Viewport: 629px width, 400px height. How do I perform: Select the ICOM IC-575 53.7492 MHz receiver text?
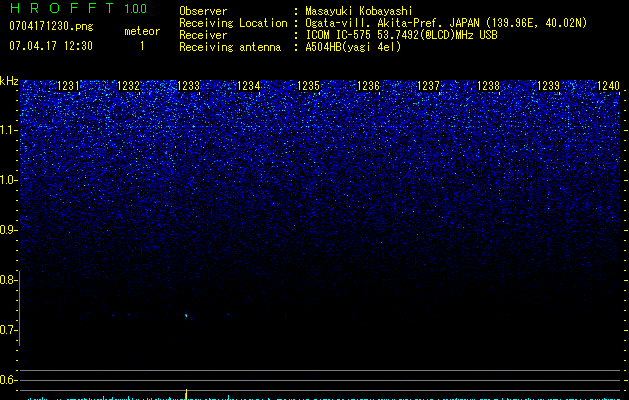click(x=401, y=35)
